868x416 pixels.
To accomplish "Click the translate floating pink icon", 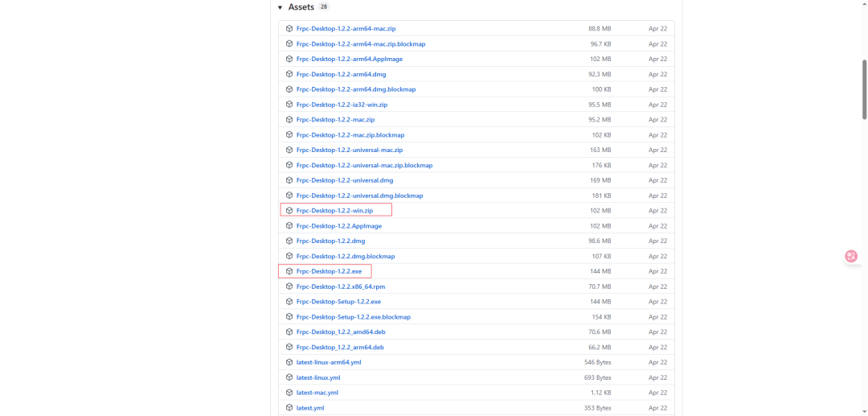I will 851,256.
